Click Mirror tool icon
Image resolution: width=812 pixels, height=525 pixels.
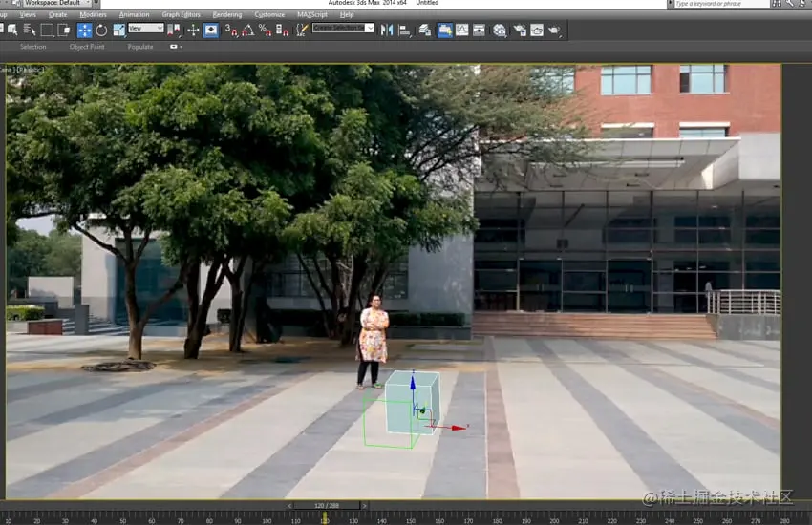click(x=386, y=30)
